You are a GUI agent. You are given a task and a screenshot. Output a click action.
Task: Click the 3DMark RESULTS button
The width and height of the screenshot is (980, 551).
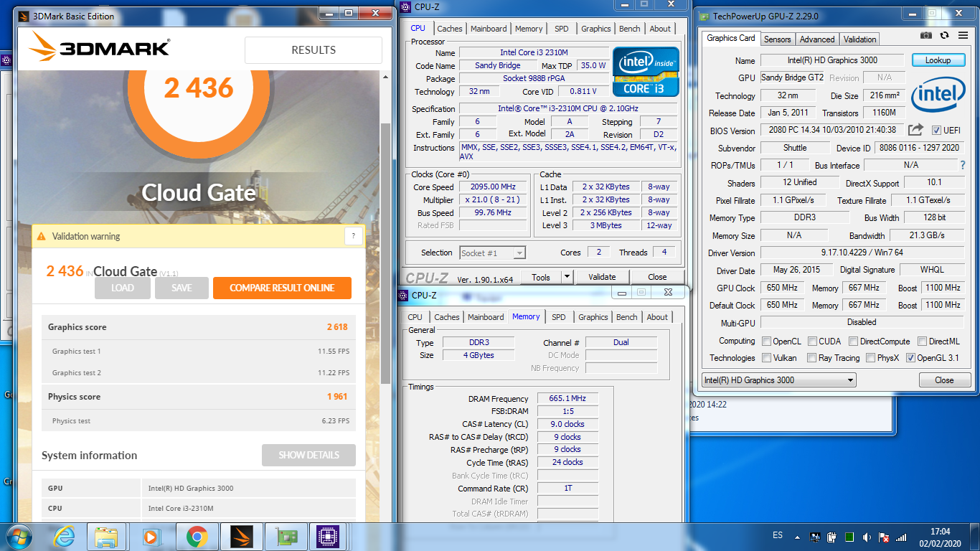tap(314, 50)
